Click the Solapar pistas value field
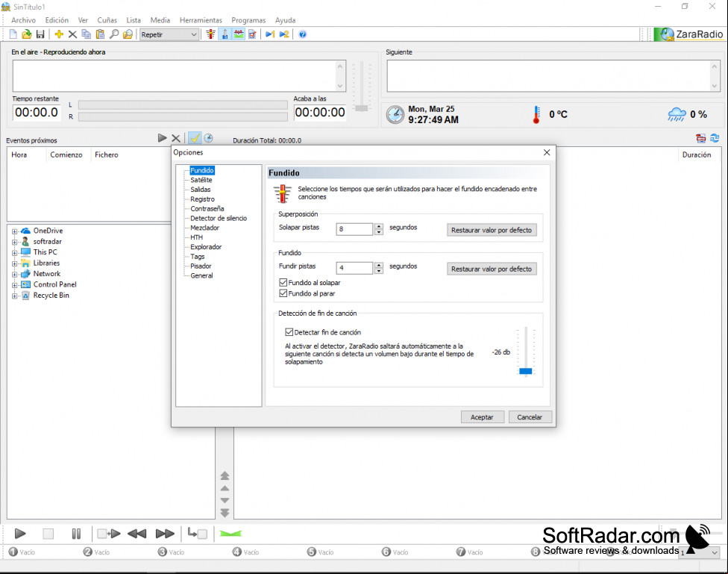This screenshot has height=574, width=728. 355,229
